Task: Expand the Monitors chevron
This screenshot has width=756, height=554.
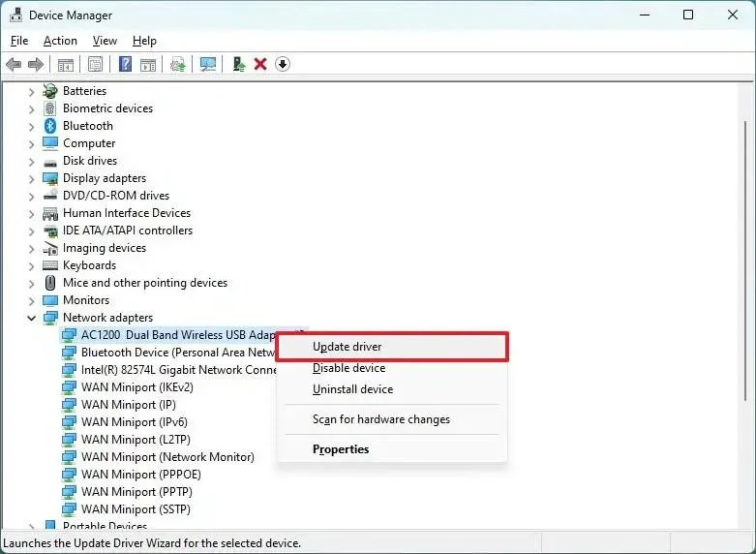Action: point(31,300)
